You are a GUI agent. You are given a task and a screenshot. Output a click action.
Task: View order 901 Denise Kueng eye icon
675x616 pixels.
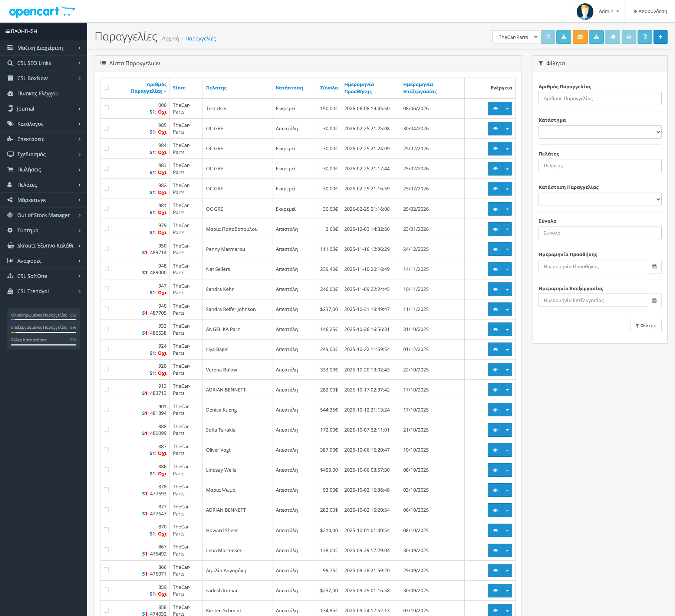pos(495,410)
